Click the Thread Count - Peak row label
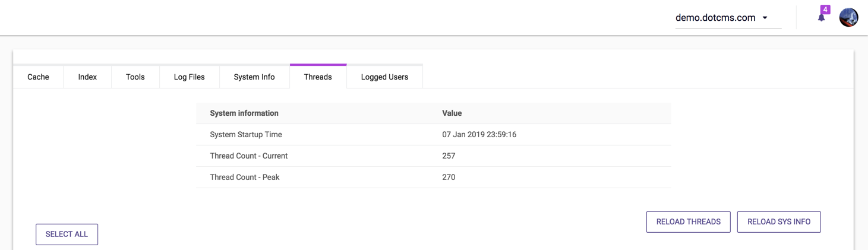The height and width of the screenshot is (250, 868). click(245, 177)
